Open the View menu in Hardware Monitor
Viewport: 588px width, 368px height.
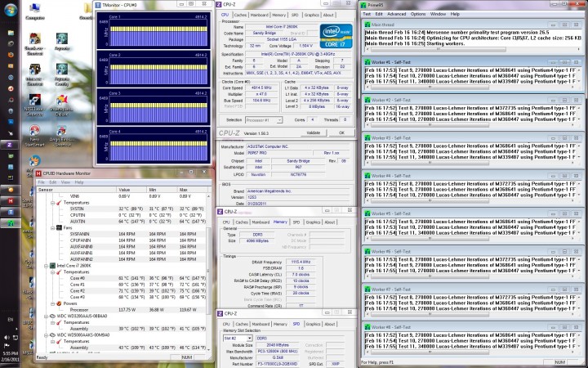click(65, 182)
